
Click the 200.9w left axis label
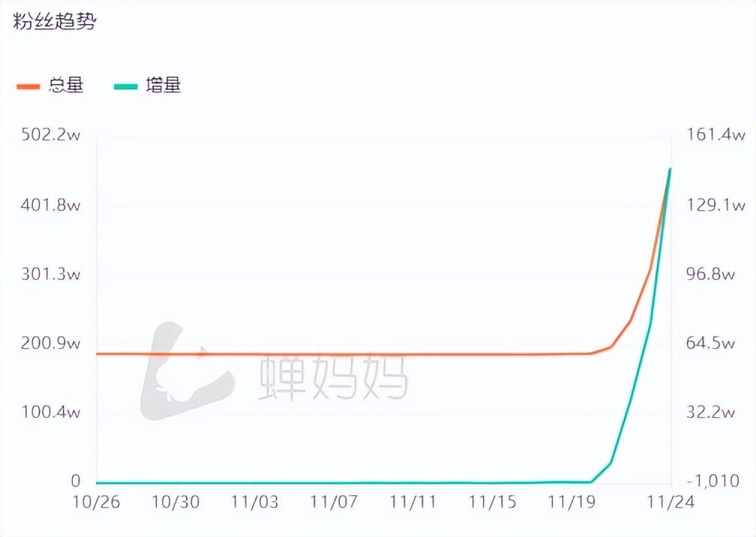51,343
